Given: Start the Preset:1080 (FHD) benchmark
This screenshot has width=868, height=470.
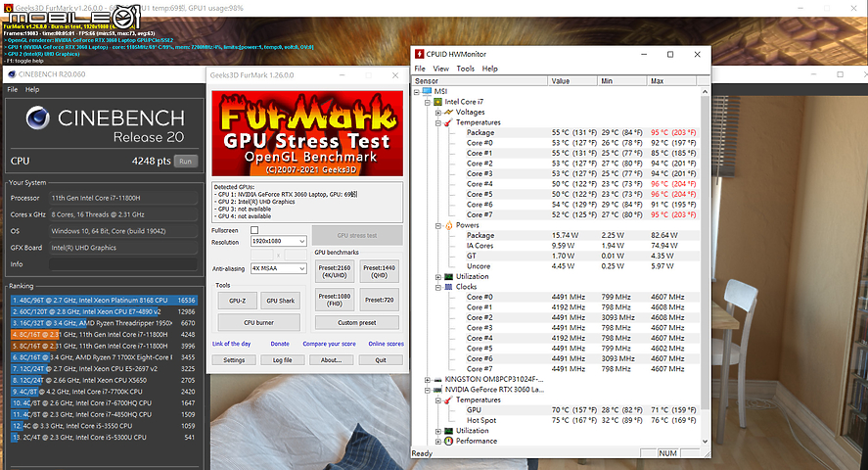Looking at the screenshot, I should (335, 300).
